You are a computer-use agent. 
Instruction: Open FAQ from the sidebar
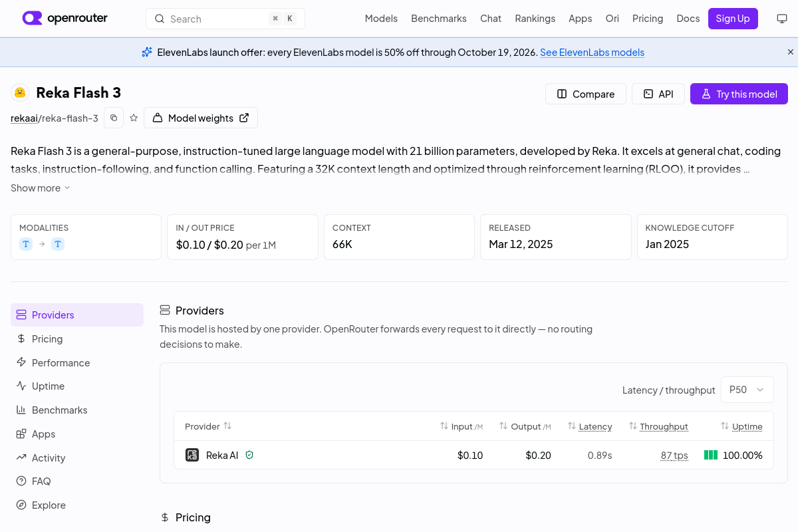tap(77, 481)
